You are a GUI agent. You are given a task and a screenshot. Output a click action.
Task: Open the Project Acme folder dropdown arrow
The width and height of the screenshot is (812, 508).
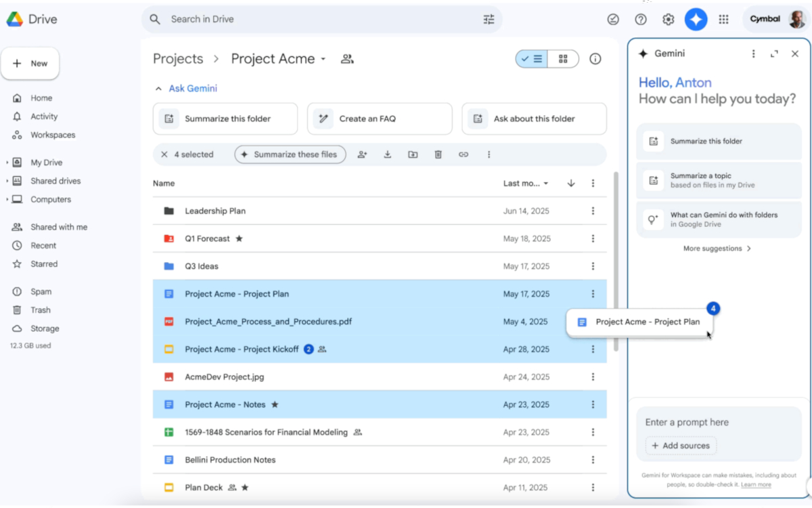pyautogui.click(x=323, y=59)
